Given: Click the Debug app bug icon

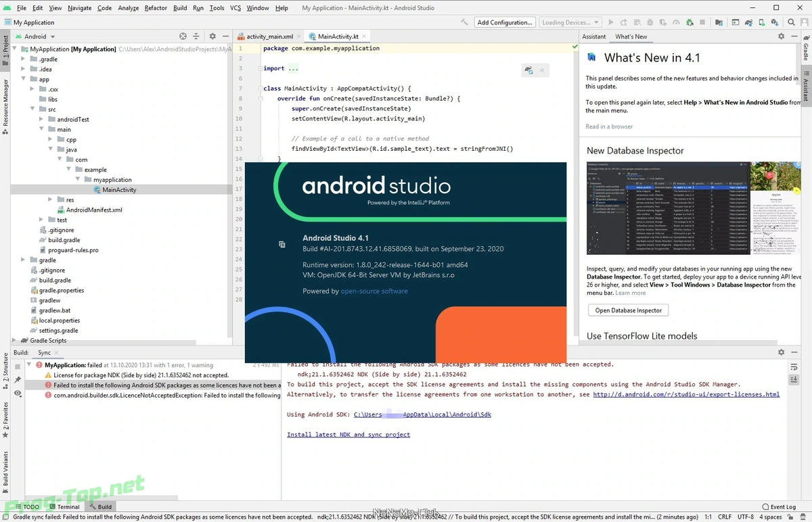Looking at the screenshot, I should pos(650,22).
